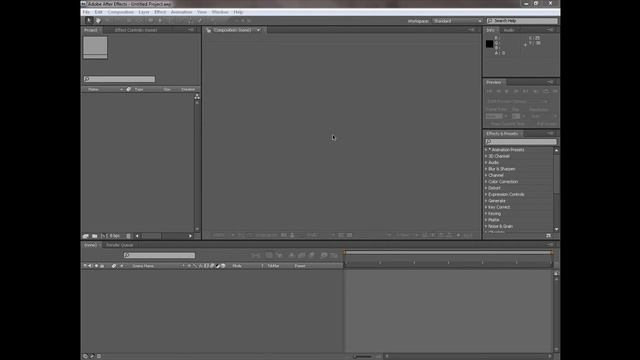Toggle the In/Out/Duration pane in timeline
Image resolution: width=640 pixels, height=360 pixels.
pyautogui.click(x=99, y=356)
